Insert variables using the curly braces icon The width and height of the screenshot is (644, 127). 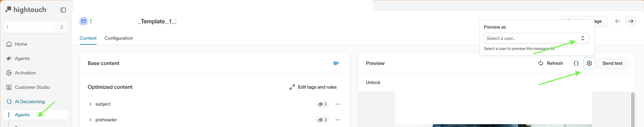576,63
